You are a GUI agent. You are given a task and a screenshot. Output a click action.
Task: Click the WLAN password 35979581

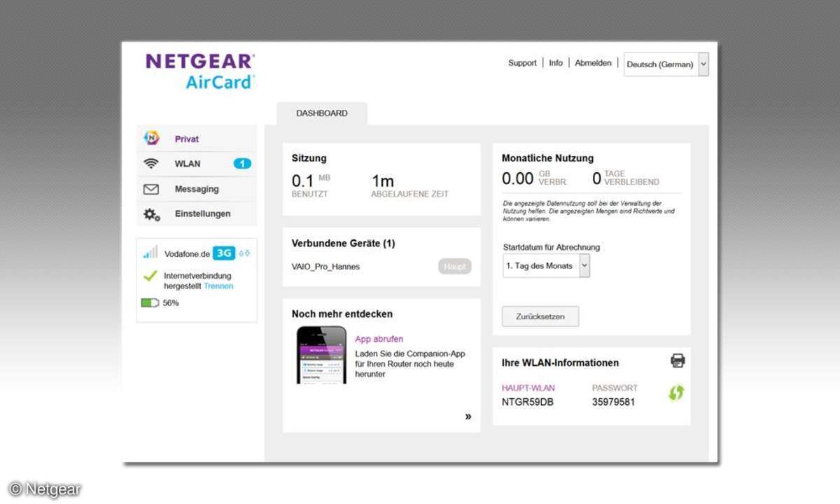(614, 402)
